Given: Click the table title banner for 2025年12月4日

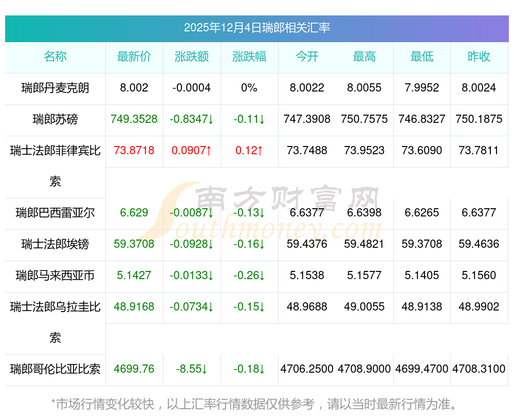Looking at the screenshot, I should [256, 28].
